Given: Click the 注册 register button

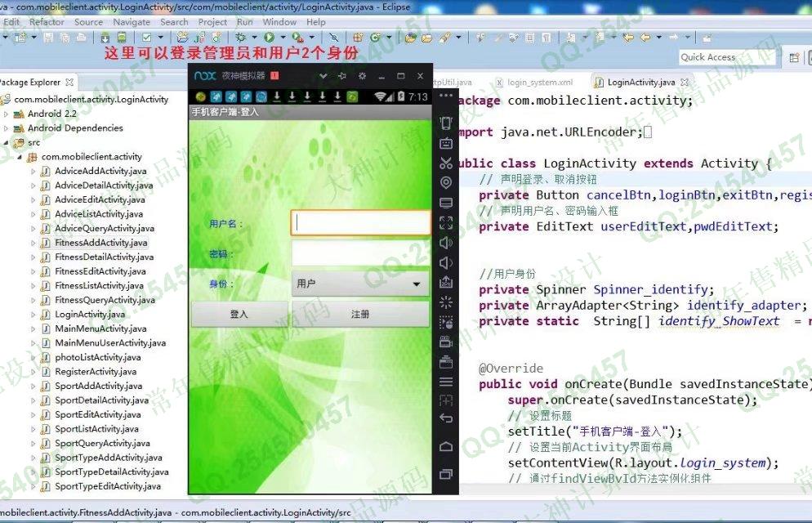Looking at the screenshot, I should coord(360,314).
